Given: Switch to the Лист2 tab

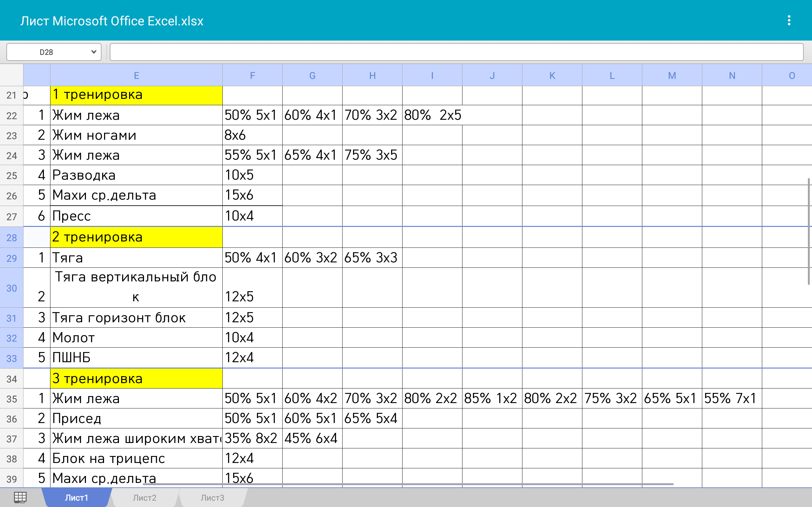Looking at the screenshot, I should point(144,497).
